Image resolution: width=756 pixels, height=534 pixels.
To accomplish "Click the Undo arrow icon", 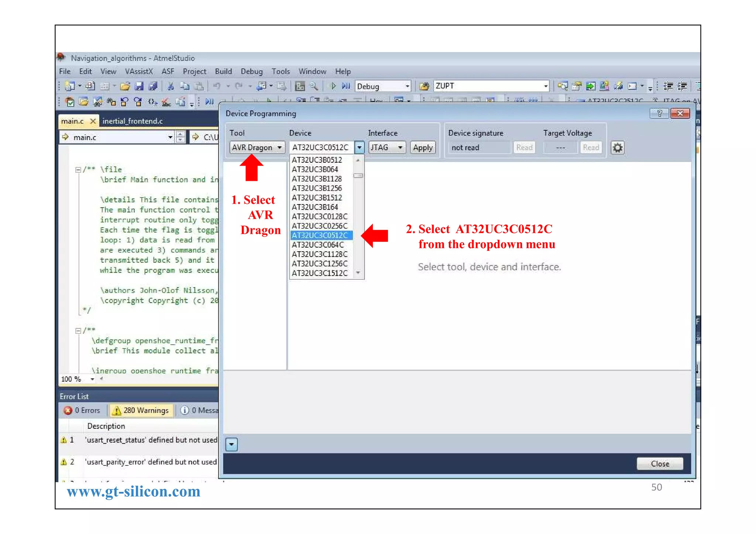I will [x=217, y=86].
